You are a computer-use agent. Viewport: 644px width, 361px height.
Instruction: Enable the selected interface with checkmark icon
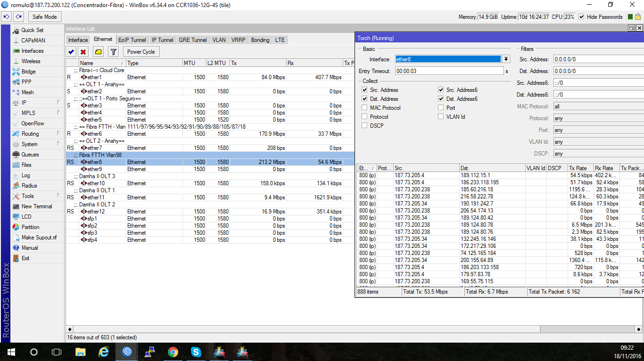(x=71, y=52)
